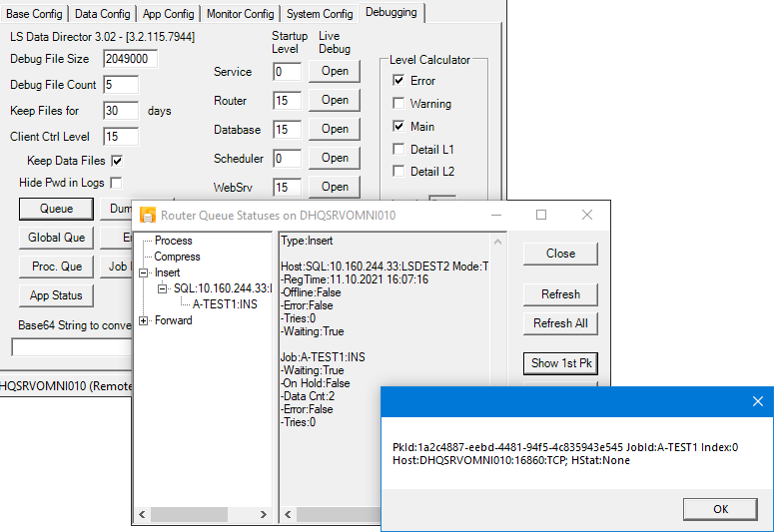Collapse the SQL:10.160.244.33 tree node
776x532 pixels.
pyautogui.click(x=163, y=288)
